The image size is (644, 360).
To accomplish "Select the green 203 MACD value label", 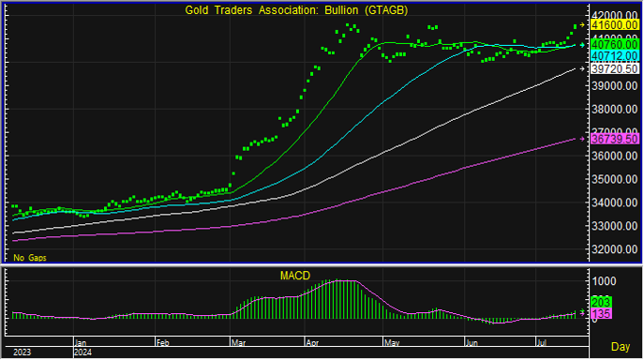I will 601,303.
